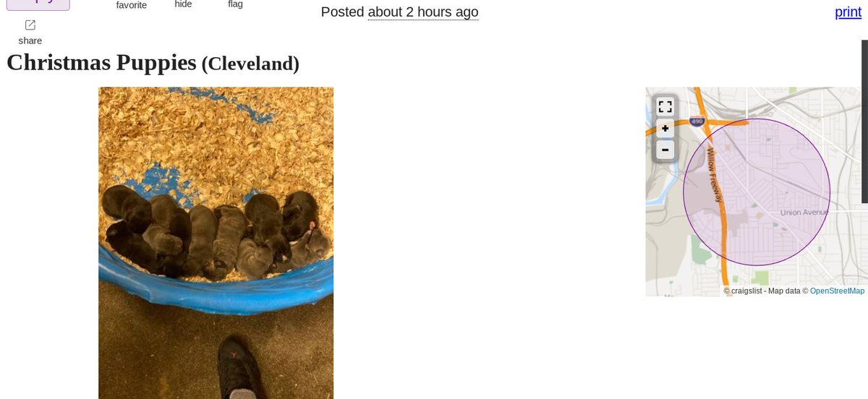Click the "Christmas Puppies" posting title
Viewport: 868px width, 399px height.
click(101, 62)
